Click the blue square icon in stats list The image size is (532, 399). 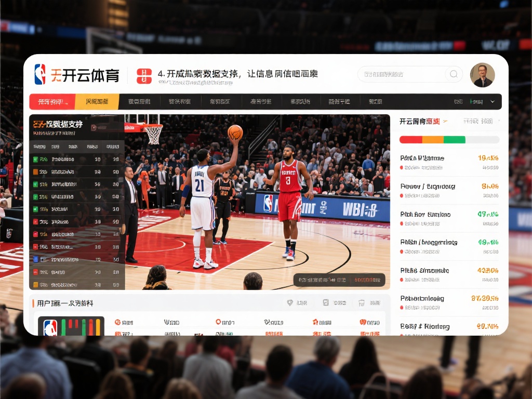click(36, 259)
